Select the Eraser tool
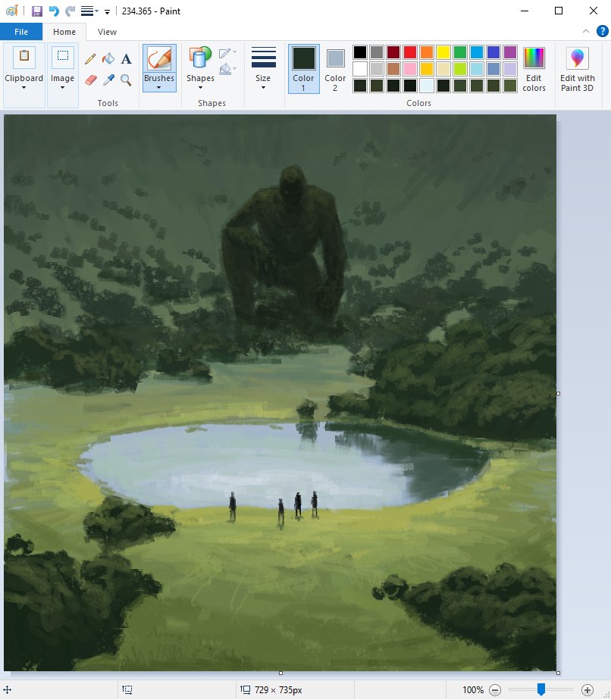The width and height of the screenshot is (611, 700). tap(90, 80)
